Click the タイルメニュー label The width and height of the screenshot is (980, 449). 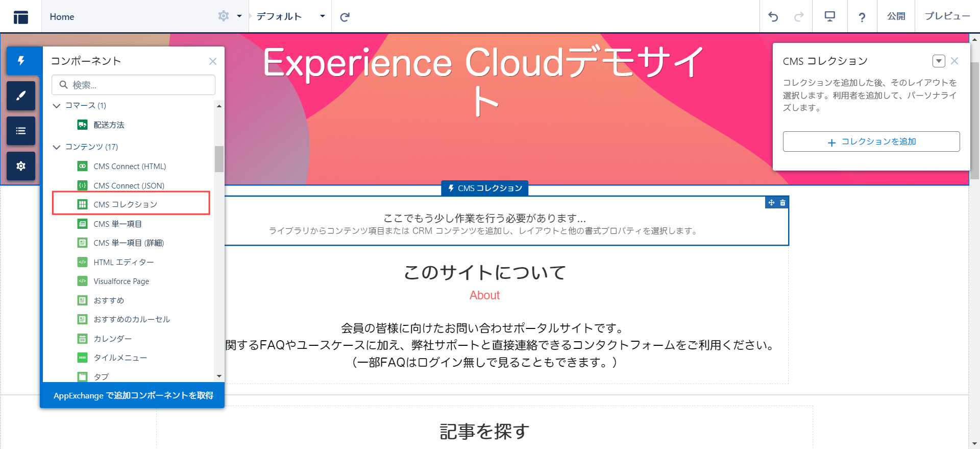[120, 358]
